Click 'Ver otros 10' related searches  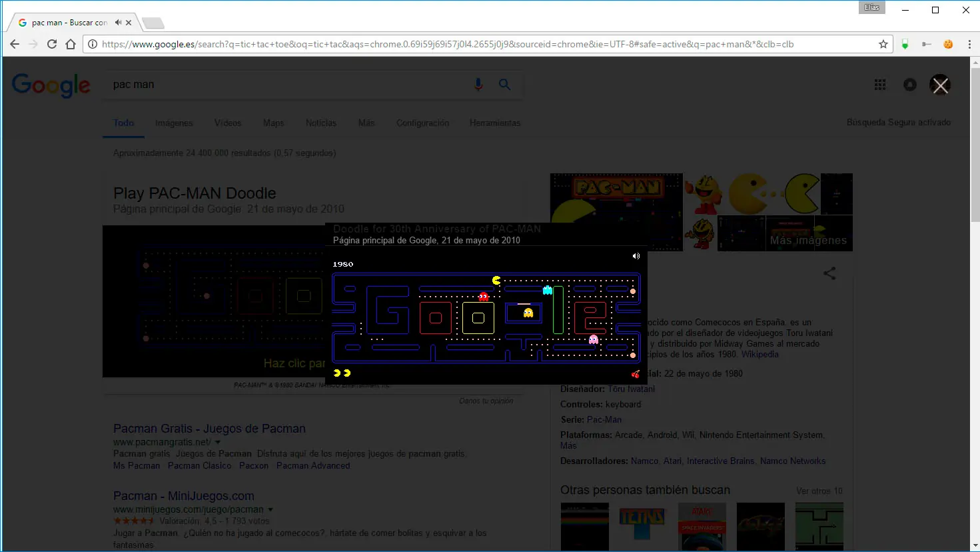[819, 491]
